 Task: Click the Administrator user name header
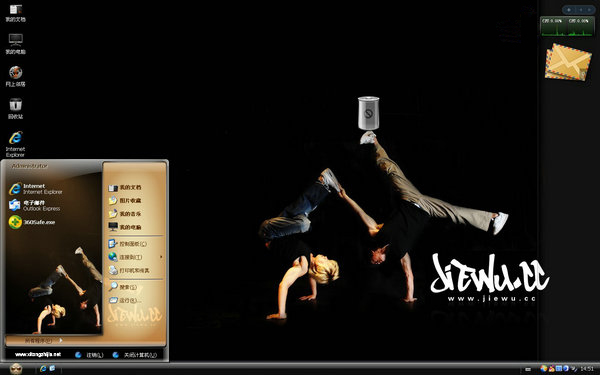(x=30, y=166)
